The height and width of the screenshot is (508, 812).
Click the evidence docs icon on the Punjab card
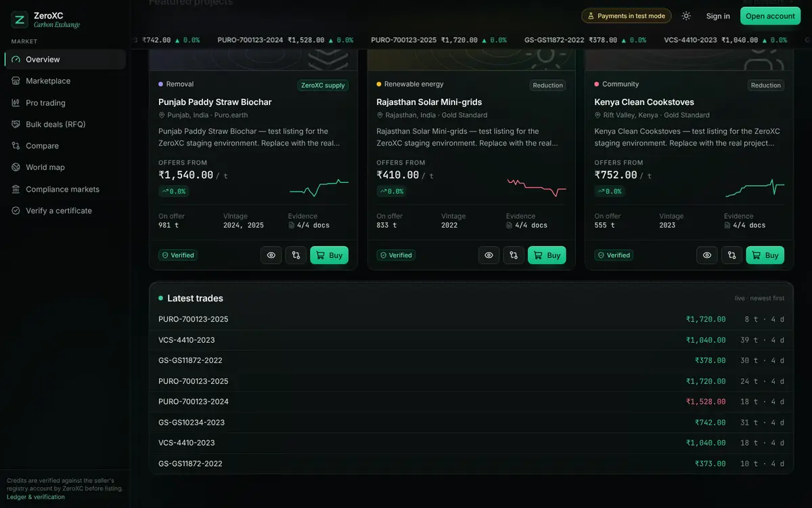click(292, 226)
